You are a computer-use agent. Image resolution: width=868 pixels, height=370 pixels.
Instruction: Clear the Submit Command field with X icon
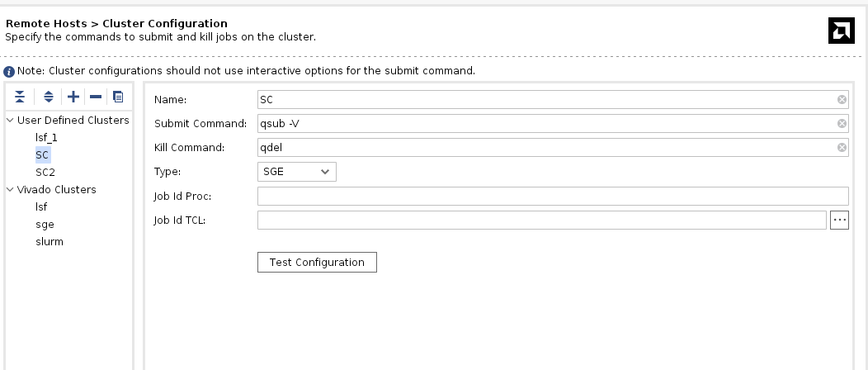tap(842, 124)
